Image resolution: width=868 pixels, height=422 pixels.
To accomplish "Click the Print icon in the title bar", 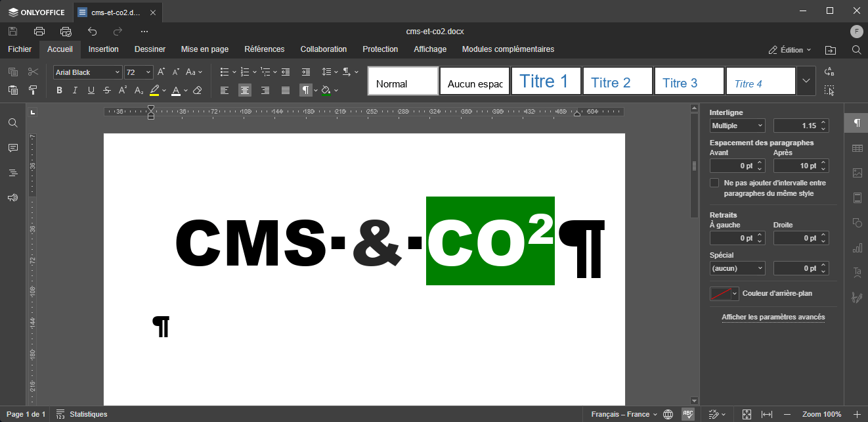I will click(39, 32).
